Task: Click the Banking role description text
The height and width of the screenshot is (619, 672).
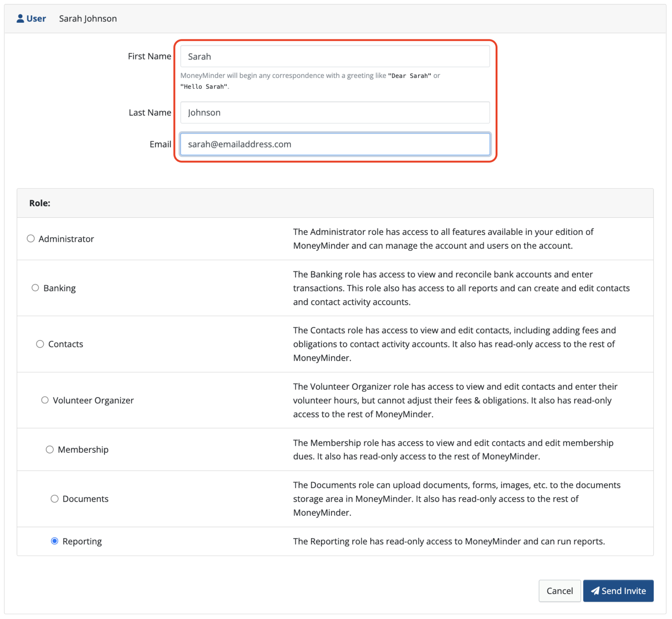Action: (x=461, y=288)
